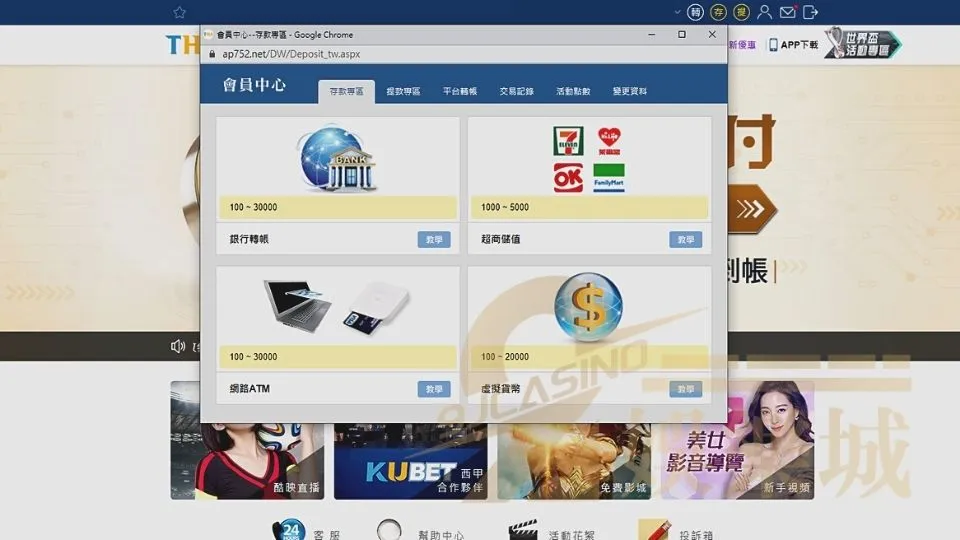Click the 24-hour 客服 icon

(x=288, y=530)
